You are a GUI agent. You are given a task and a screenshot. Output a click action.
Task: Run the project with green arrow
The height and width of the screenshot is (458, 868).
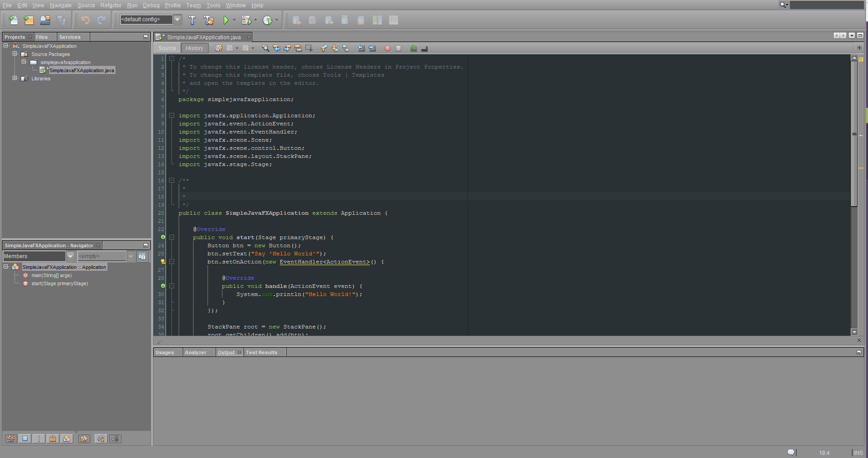226,20
